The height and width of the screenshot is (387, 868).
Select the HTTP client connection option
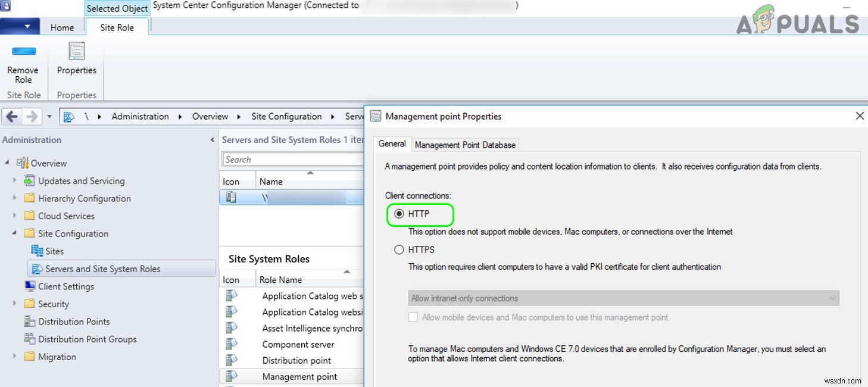(399, 214)
